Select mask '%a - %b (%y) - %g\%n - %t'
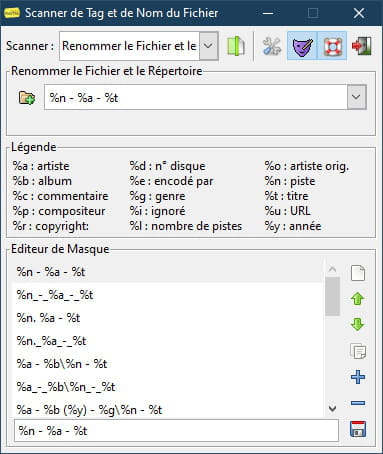Image resolution: width=383 pixels, height=454 pixels. point(168,409)
